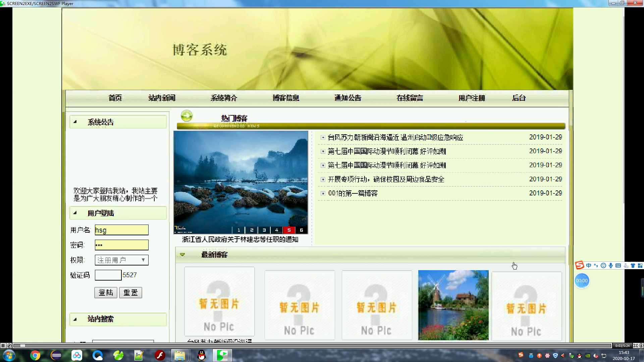The height and width of the screenshot is (362, 644).
Task: Open Baidu Netdisk from the taskbar
Action: (77, 355)
